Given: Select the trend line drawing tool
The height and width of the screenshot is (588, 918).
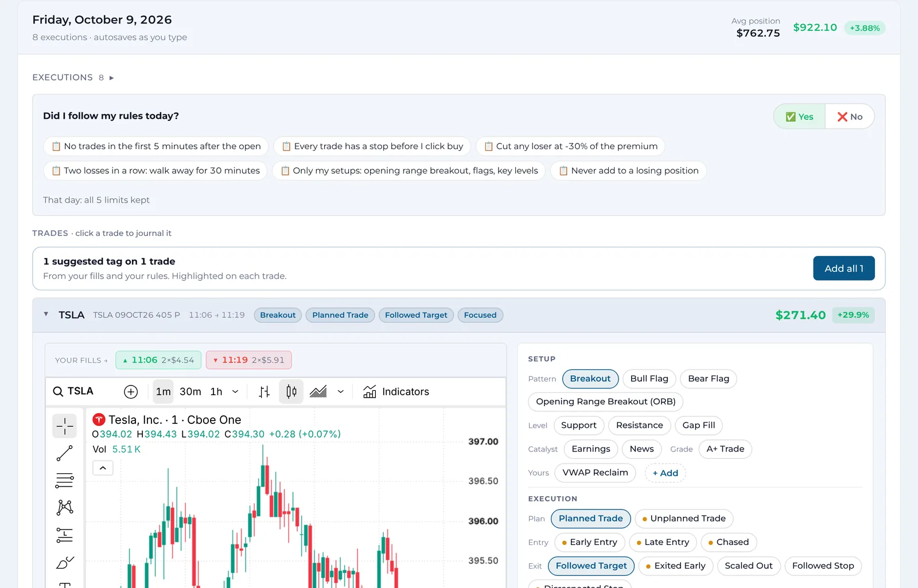Looking at the screenshot, I should [x=65, y=453].
